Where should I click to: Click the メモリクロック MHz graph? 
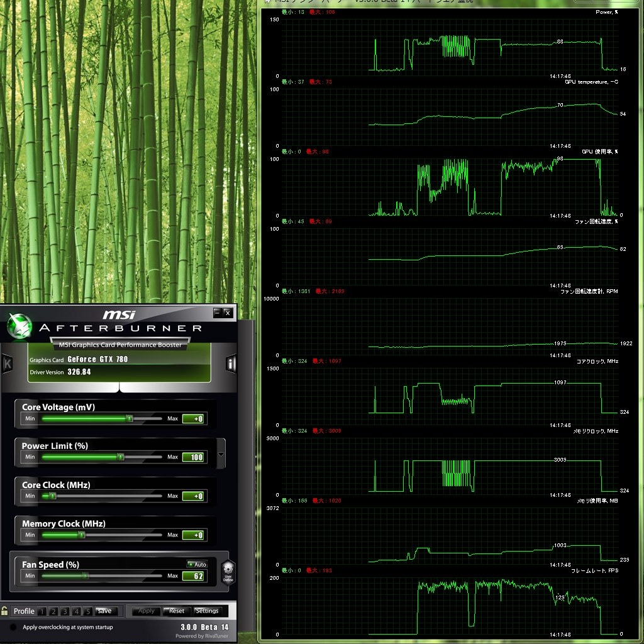[x=450, y=466]
